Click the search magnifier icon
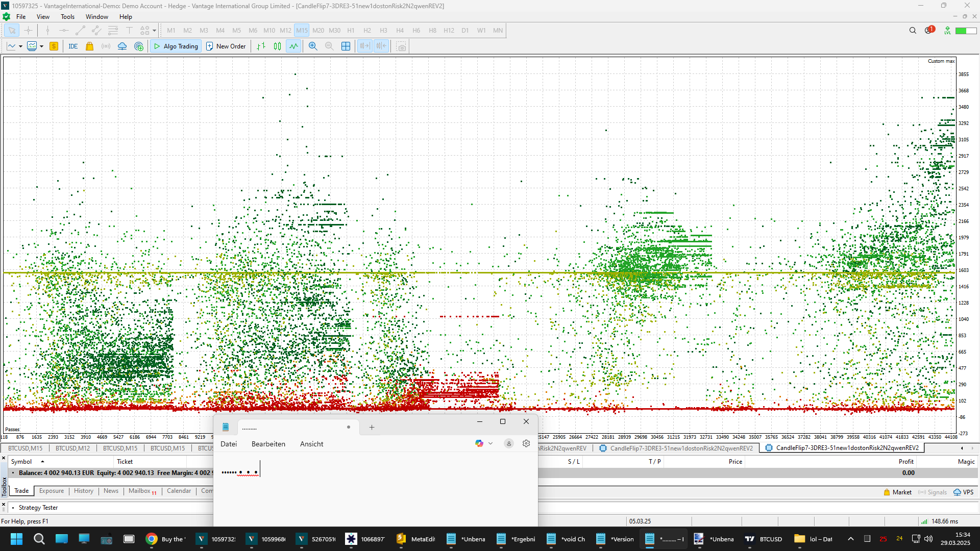Viewport: 980px width, 551px height. 913,31
